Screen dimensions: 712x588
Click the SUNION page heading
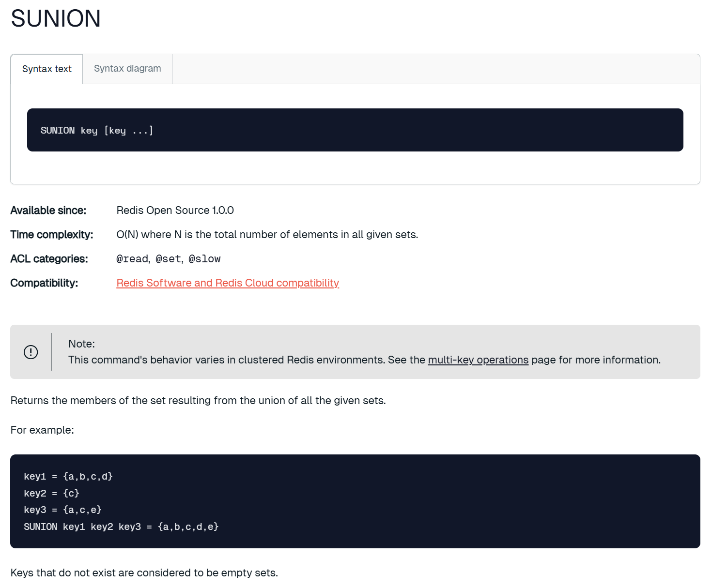(x=56, y=19)
